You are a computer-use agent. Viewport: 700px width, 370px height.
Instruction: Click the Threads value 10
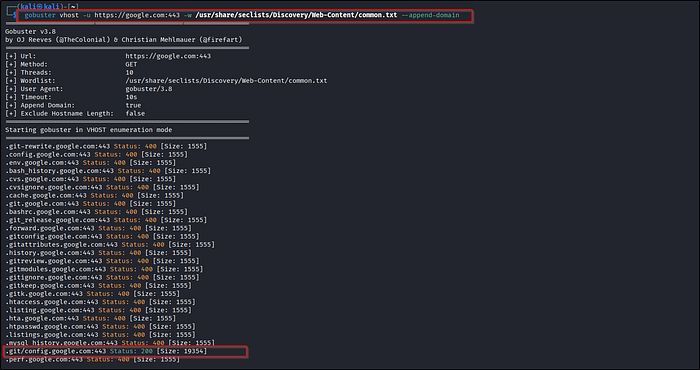129,72
